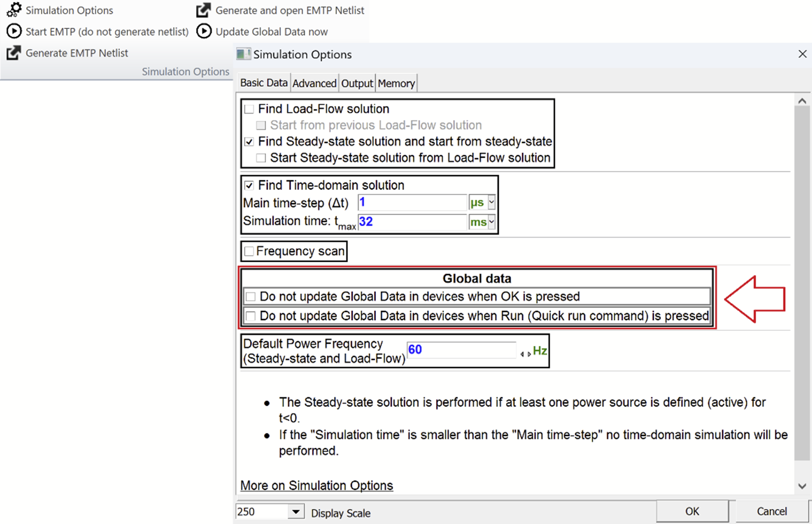Screen dimensions: 812x524
Task: Click Start EMTP without generating netlist icon
Action: pos(14,31)
